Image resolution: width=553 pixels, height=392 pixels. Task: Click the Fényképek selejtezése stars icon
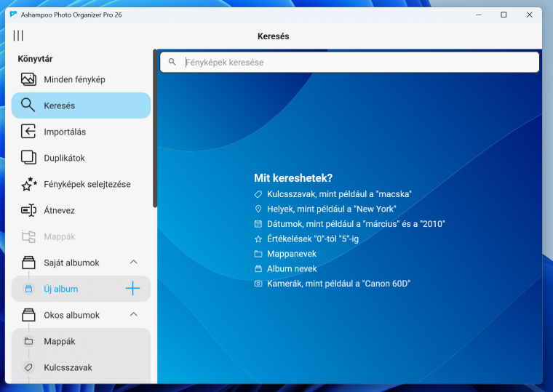click(x=28, y=184)
